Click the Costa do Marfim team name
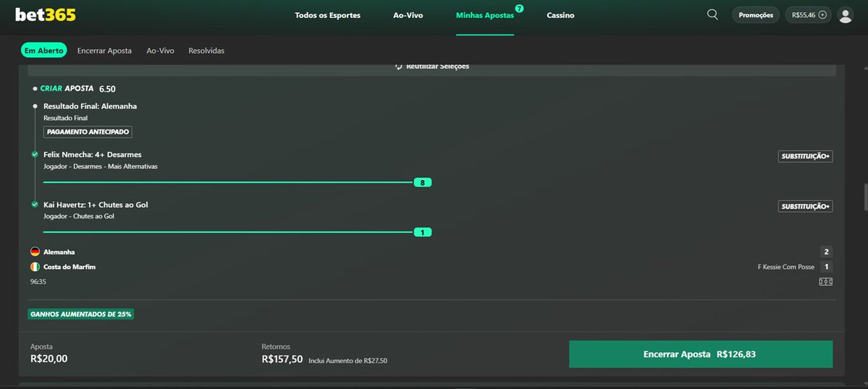Viewport: 868px width, 389px height. [69, 267]
